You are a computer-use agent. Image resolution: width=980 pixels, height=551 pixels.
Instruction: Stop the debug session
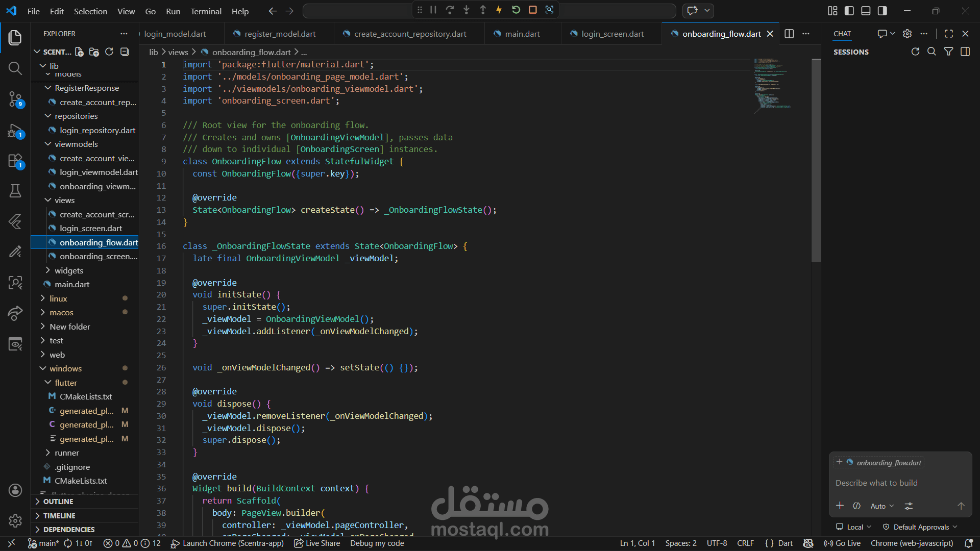[532, 10]
